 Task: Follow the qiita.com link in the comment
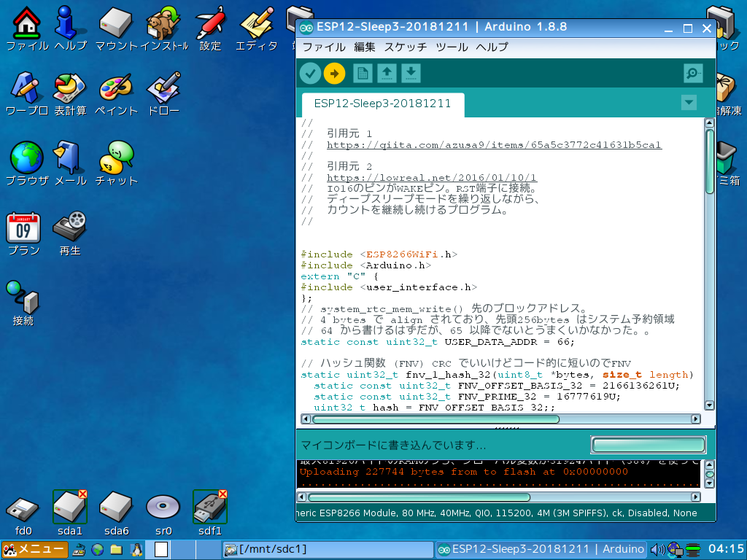(x=494, y=145)
